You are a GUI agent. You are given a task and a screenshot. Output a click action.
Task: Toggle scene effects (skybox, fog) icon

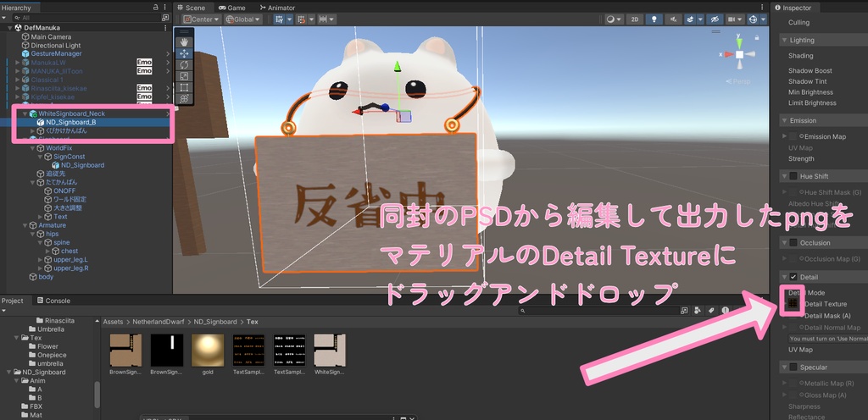[x=689, y=19]
